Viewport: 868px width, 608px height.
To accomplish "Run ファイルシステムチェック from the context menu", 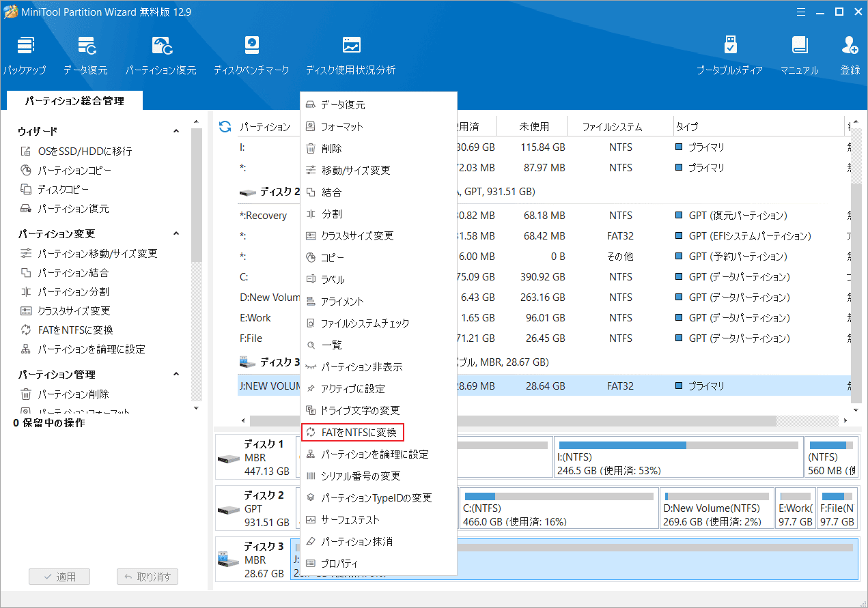I will point(378,323).
